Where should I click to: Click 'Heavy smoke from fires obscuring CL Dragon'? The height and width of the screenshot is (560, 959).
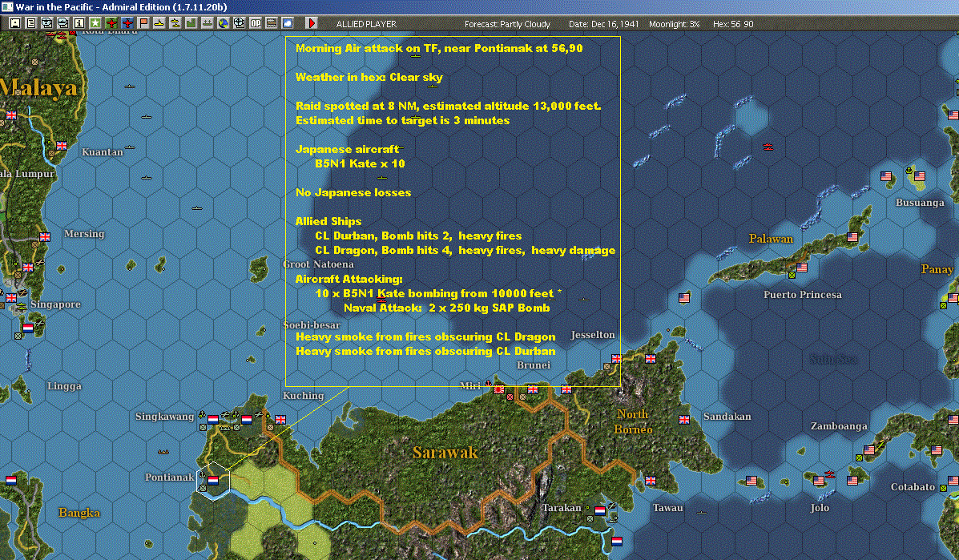click(425, 336)
